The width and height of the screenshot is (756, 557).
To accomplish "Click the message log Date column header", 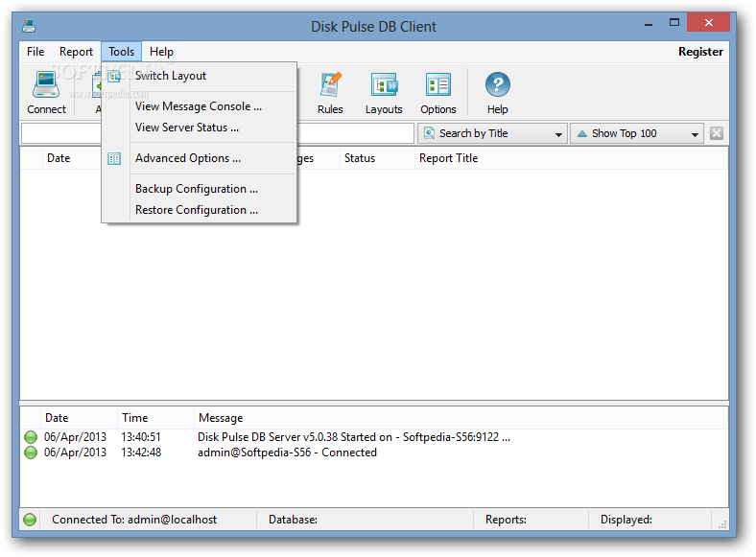I will 79,418.
